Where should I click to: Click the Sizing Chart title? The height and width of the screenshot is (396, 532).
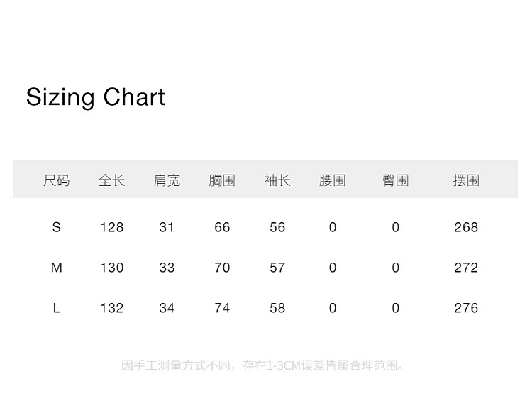[96, 97]
